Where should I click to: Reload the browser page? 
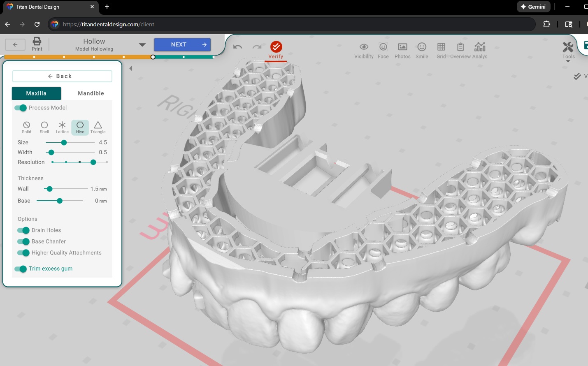point(37,24)
